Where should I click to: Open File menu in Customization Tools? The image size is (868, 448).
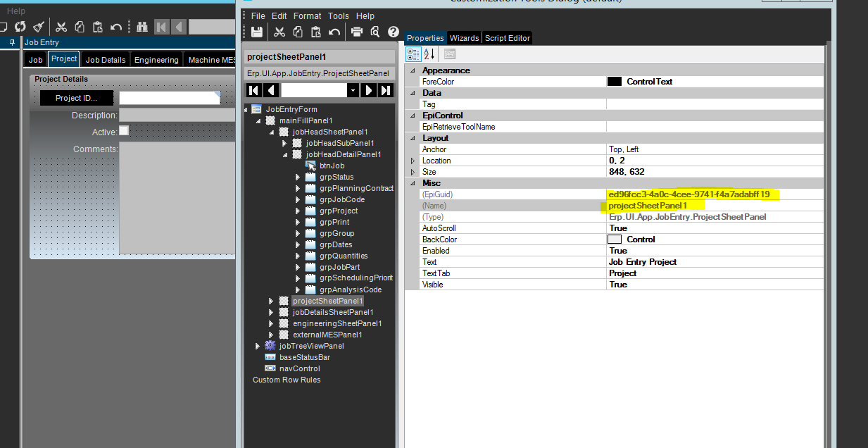(258, 15)
